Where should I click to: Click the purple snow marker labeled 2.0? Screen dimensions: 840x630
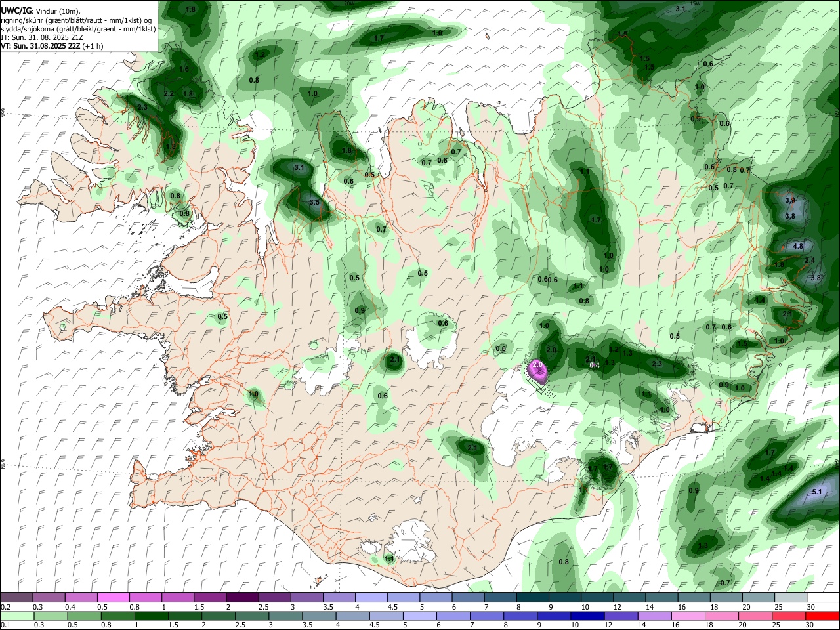tap(538, 372)
